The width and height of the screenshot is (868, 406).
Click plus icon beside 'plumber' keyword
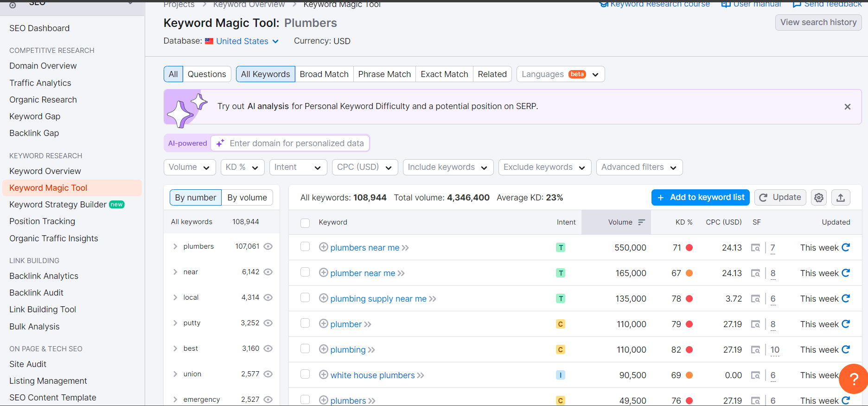point(324,324)
